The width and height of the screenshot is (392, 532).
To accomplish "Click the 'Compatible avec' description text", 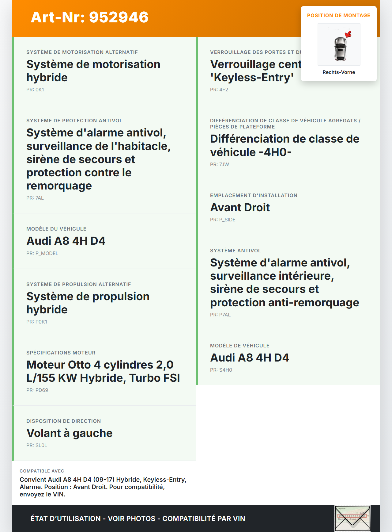I will [x=103, y=487].
